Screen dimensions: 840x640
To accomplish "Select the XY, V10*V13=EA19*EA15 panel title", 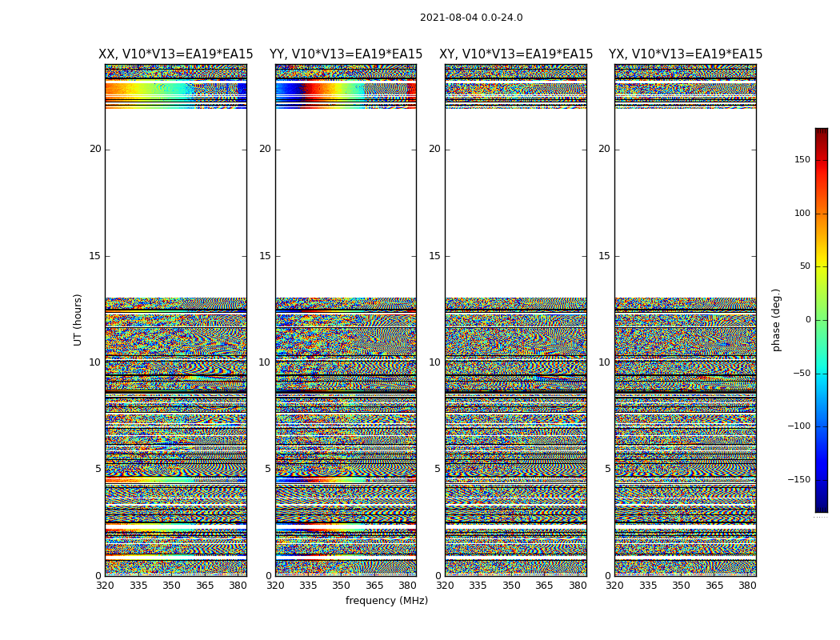I will tap(516, 54).
